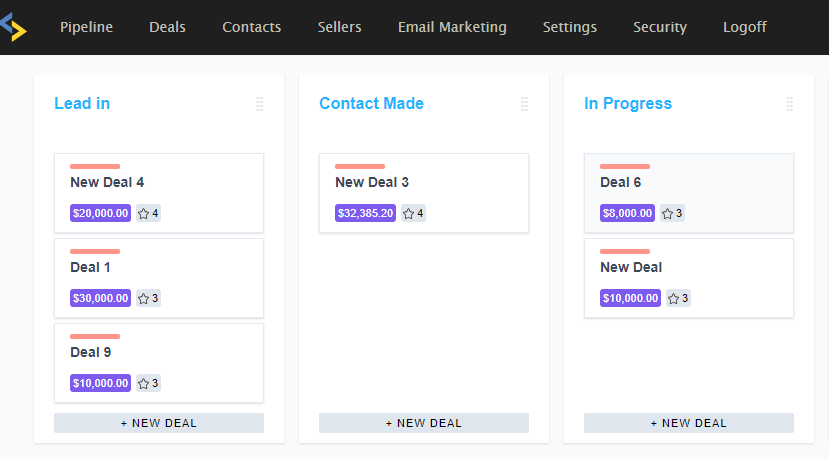The height and width of the screenshot is (459, 829).
Task: Click the star rating on New Deal 3
Action: click(413, 213)
